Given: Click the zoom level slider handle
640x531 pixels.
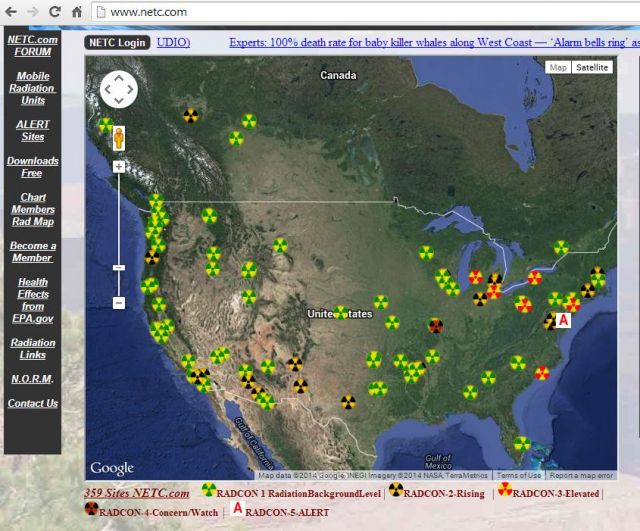Looking at the screenshot, I should pyautogui.click(x=118, y=267).
